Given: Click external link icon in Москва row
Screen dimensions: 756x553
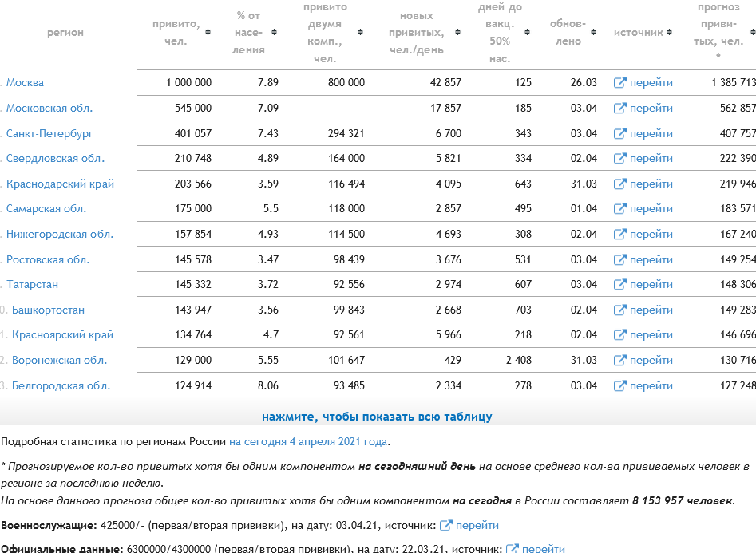Looking at the screenshot, I should coord(619,82).
